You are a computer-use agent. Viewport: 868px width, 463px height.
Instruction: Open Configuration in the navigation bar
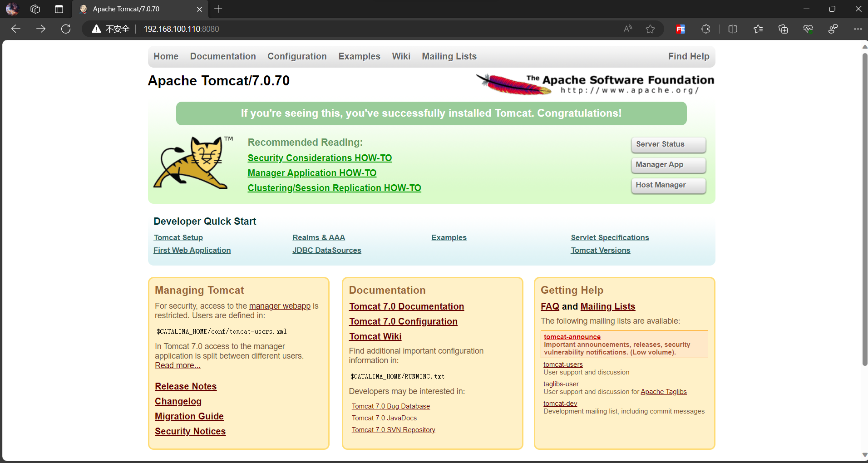click(297, 56)
